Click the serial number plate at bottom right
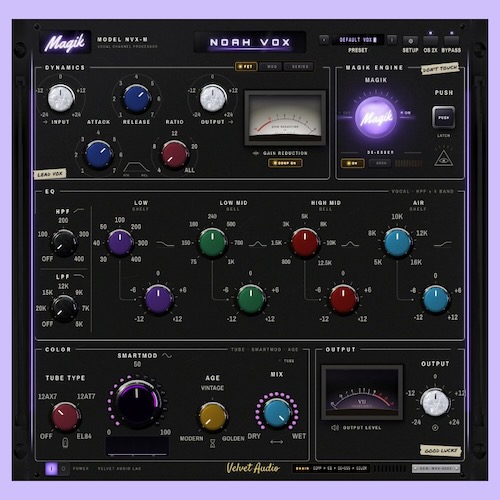 436,468
